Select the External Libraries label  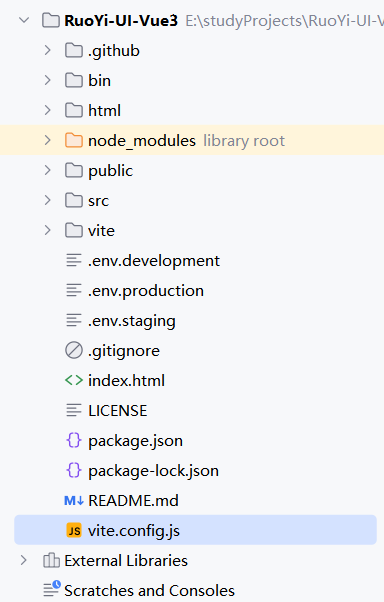point(126,561)
